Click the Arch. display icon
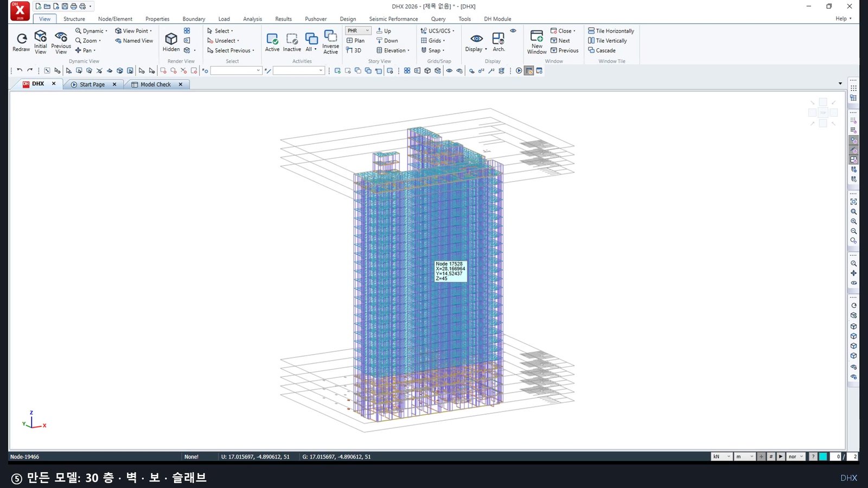The height and width of the screenshot is (488, 868). tap(499, 42)
